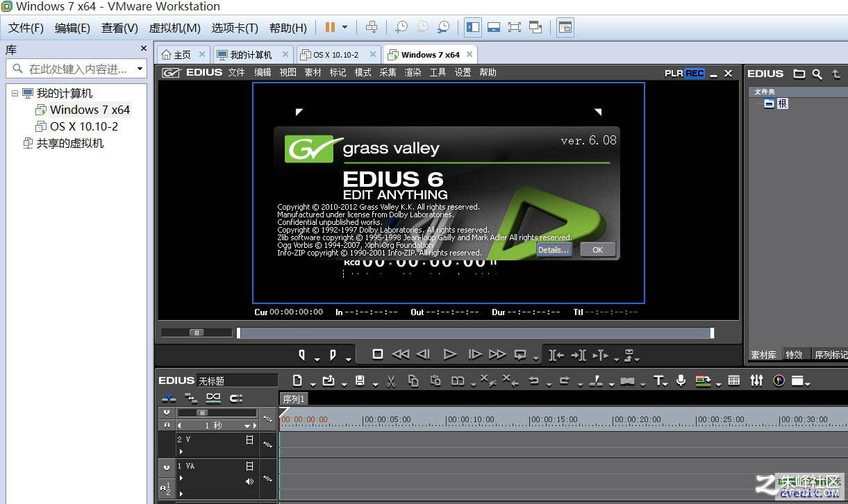Open the 虚拟机(M) menu in VMware
The image size is (848, 504).
(174, 28)
